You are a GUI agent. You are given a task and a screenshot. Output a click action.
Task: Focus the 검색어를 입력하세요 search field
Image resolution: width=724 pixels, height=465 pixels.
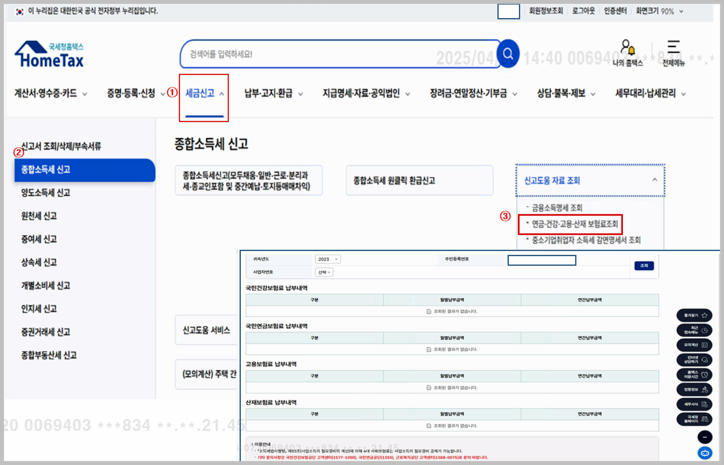click(x=339, y=54)
